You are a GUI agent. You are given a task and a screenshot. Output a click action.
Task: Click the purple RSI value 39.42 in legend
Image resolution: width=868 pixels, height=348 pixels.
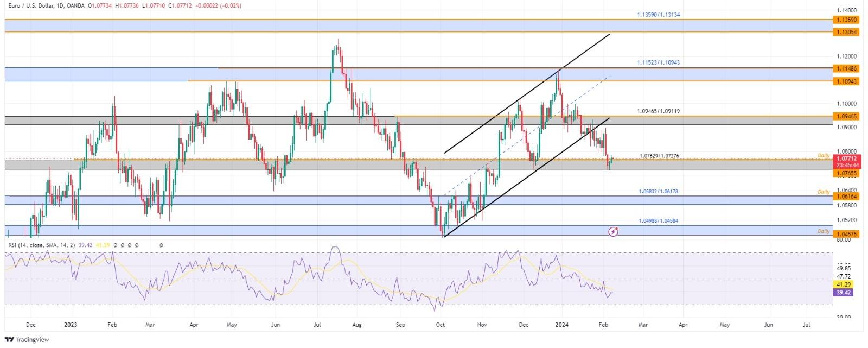pos(85,245)
